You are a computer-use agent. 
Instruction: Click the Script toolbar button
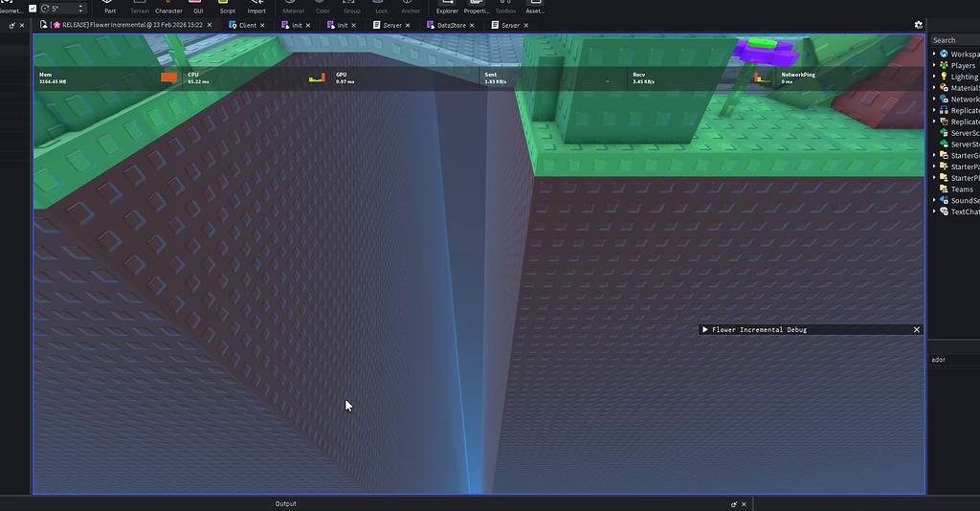pyautogui.click(x=228, y=7)
